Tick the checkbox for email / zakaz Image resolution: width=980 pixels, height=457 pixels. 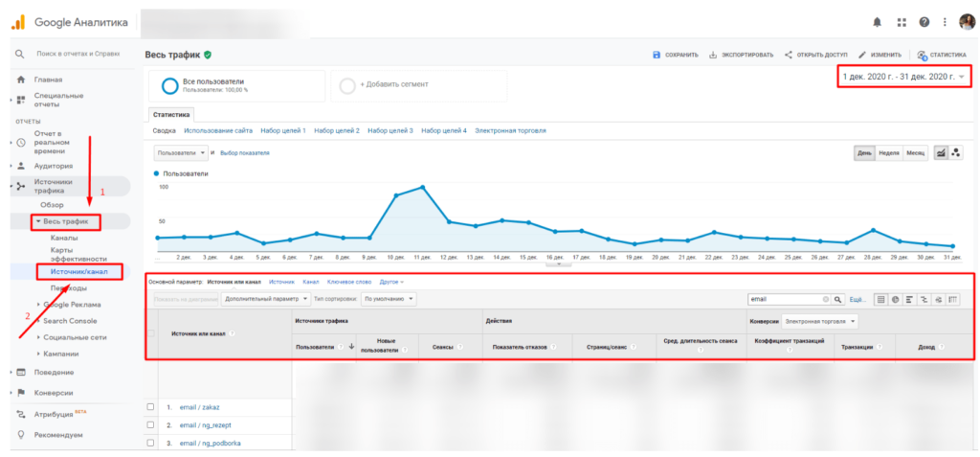tap(150, 407)
